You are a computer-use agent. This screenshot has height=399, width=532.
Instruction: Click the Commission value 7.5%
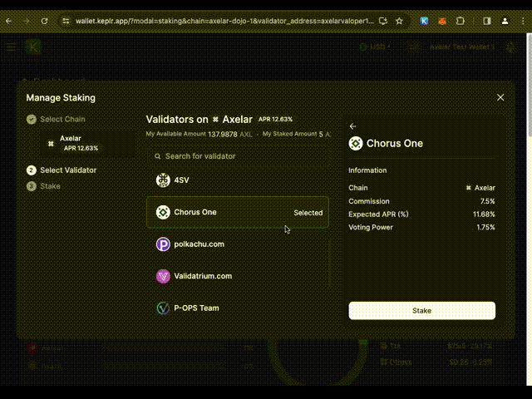(x=488, y=201)
